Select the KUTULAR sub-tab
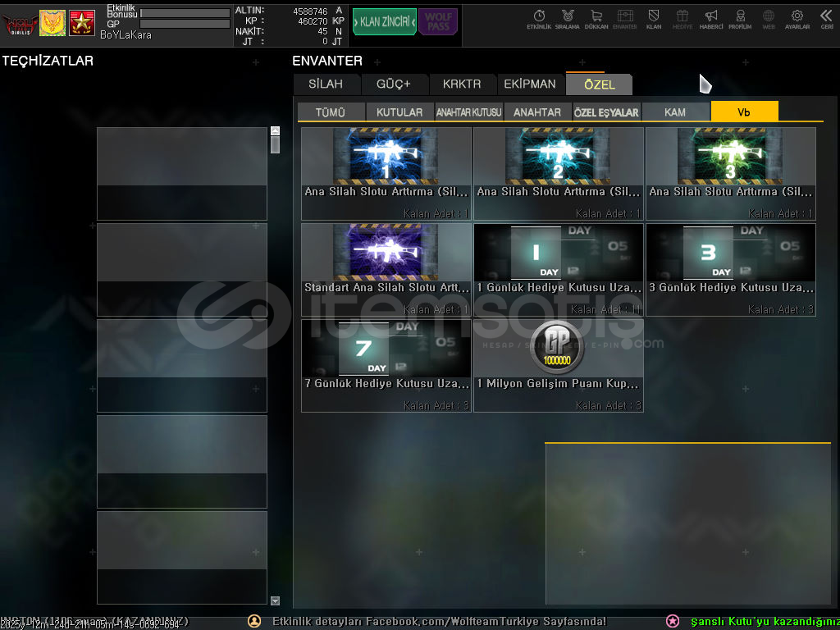 tap(399, 112)
